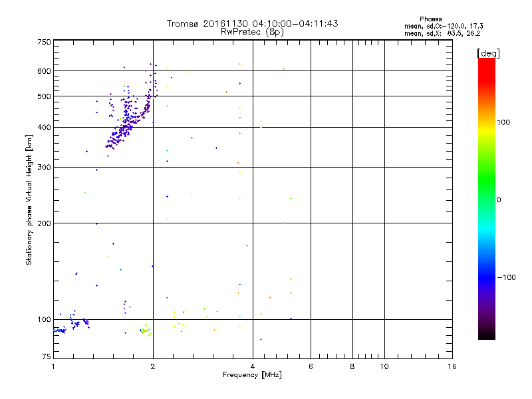This screenshot has height=399, width=532.
Task: Click the Phases heading
Action: coord(430,19)
